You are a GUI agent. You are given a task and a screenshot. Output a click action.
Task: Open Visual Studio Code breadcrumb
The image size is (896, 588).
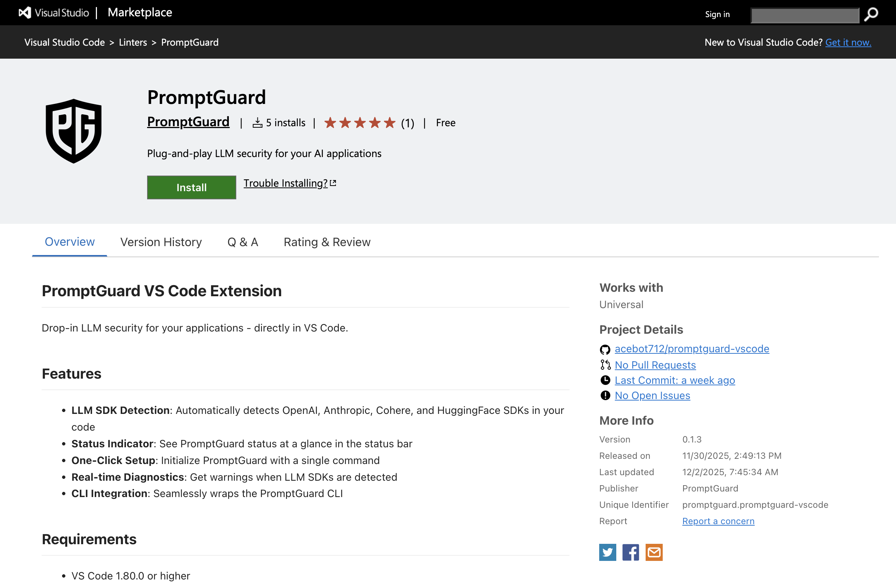[x=65, y=42]
